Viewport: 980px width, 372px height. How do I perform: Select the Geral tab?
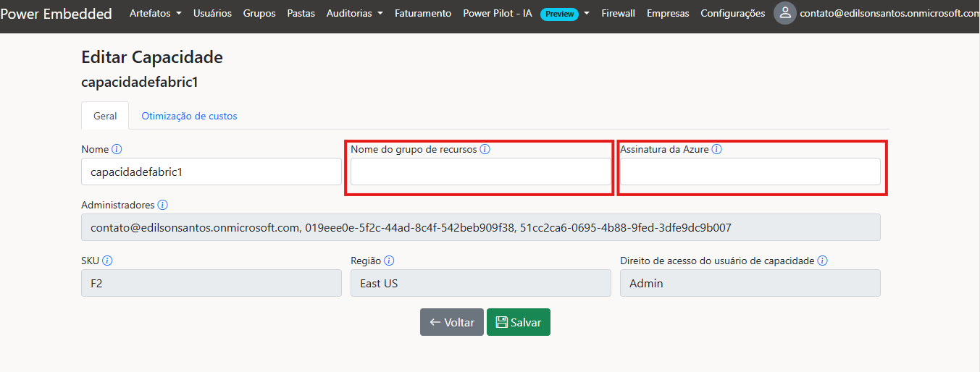click(x=105, y=116)
